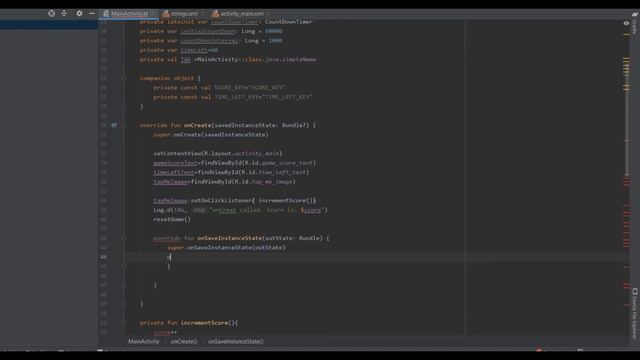The height and width of the screenshot is (360, 640).
Task: Collapse the companion object code block
Action: 124,78
